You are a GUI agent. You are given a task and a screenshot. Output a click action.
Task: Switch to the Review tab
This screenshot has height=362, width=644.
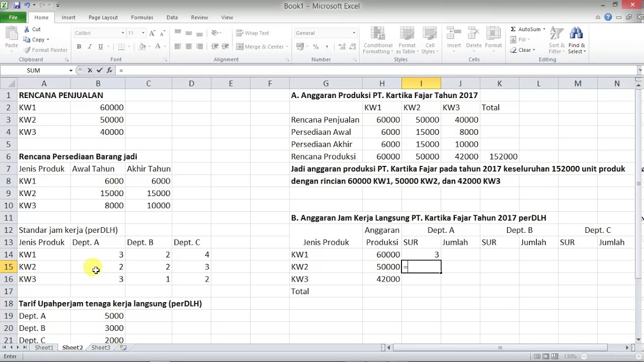pyautogui.click(x=199, y=18)
